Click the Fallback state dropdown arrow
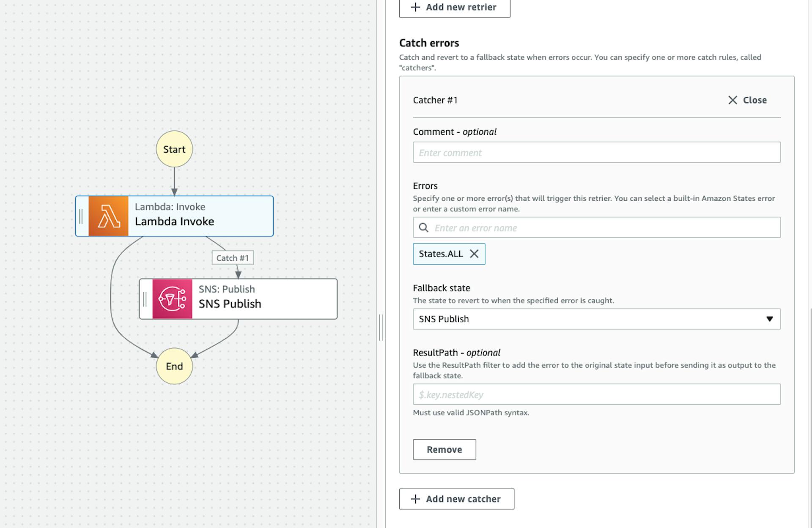The height and width of the screenshot is (528, 812). pos(770,319)
